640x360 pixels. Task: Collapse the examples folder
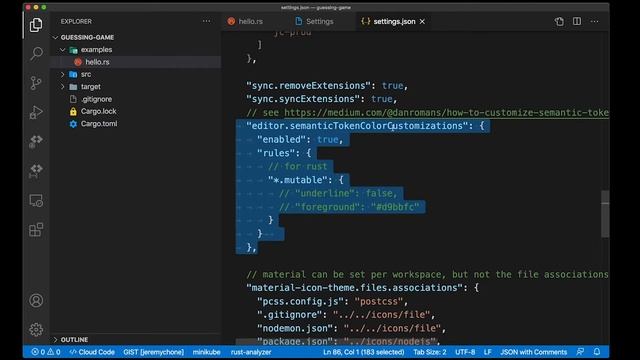pyautogui.click(x=62, y=50)
